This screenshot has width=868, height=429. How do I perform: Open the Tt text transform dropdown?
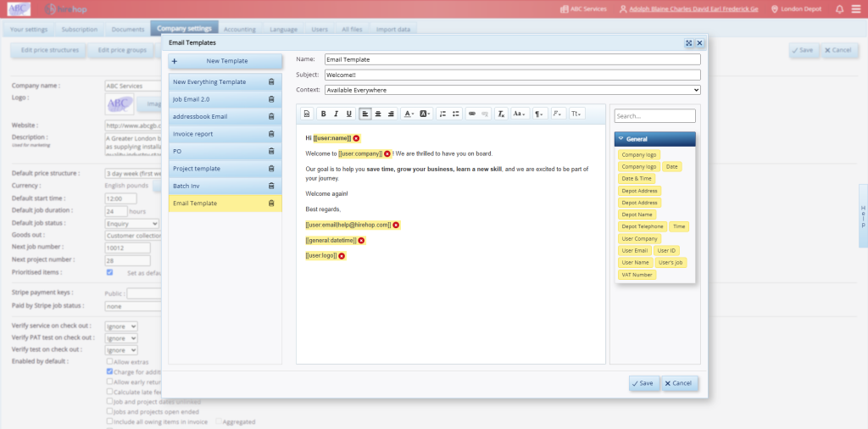[x=576, y=114]
